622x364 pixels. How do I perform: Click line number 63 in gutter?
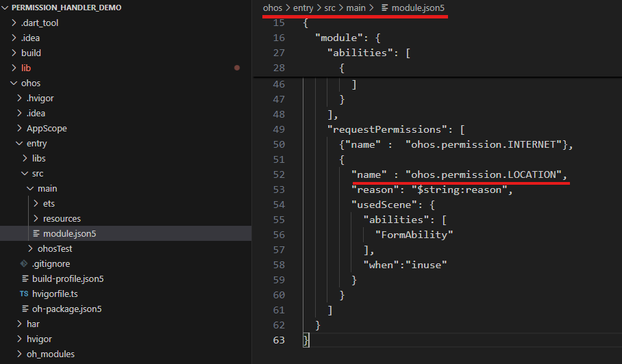(x=279, y=340)
